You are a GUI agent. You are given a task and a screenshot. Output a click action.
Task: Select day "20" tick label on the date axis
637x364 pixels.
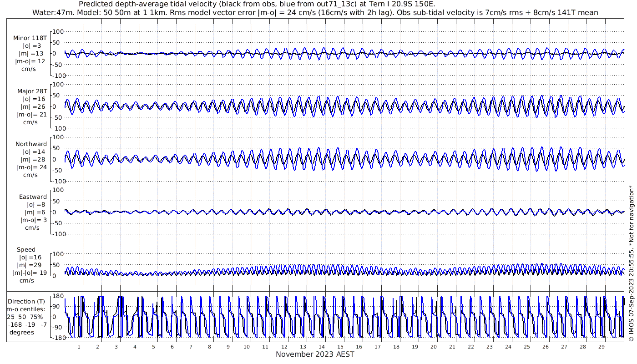pos(433,347)
